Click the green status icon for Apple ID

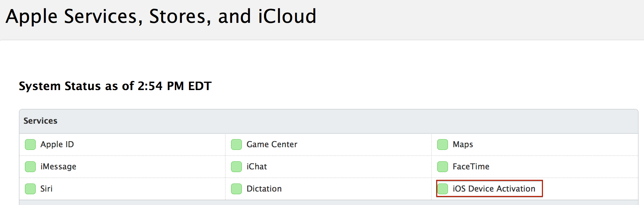click(x=30, y=145)
